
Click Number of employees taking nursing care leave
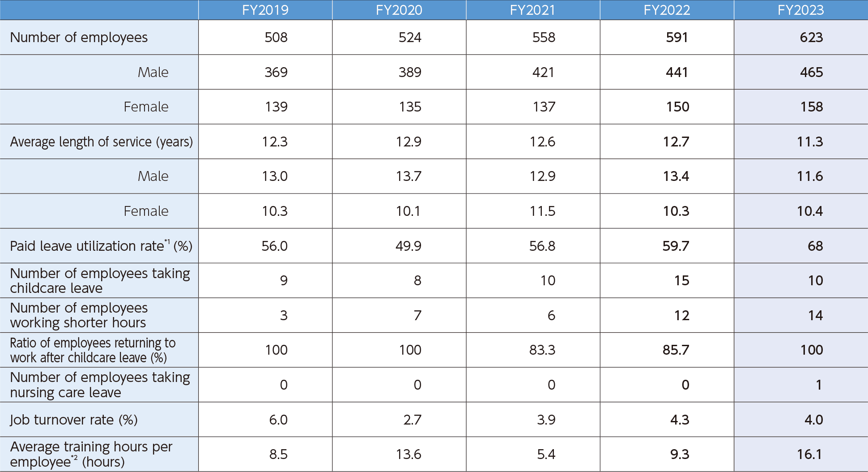(x=100, y=385)
